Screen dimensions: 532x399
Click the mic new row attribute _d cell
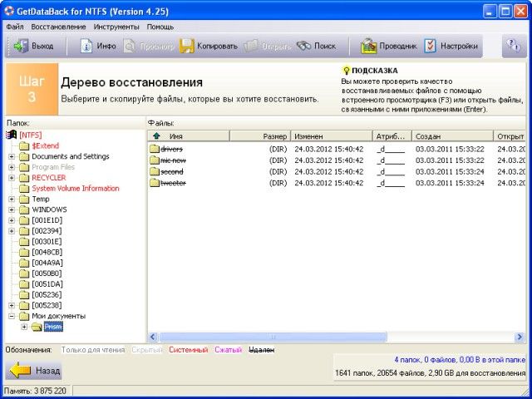pyautogui.click(x=391, y=160)
